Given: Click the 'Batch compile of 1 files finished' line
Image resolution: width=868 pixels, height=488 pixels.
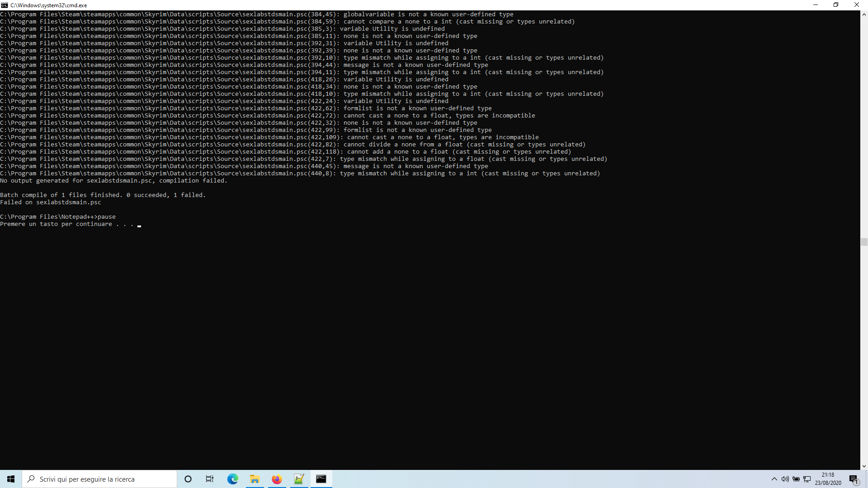Looking at the screenshot, I should point(103,195).
